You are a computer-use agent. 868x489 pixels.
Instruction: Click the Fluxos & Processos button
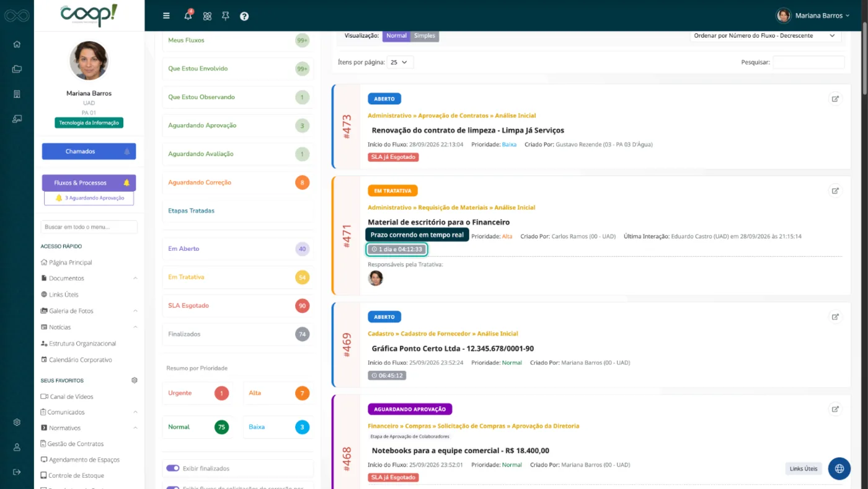(89, 183)
